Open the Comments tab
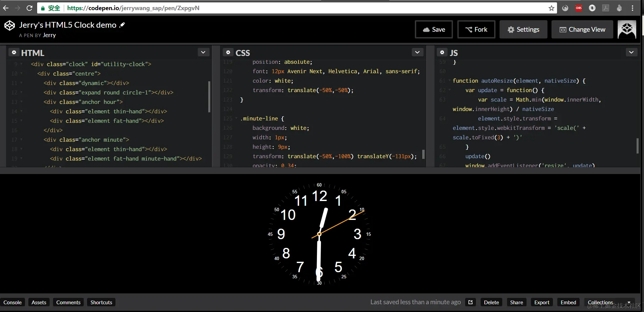Image resolution: width=644 pixels, height=312 pixels. point(68,302)
